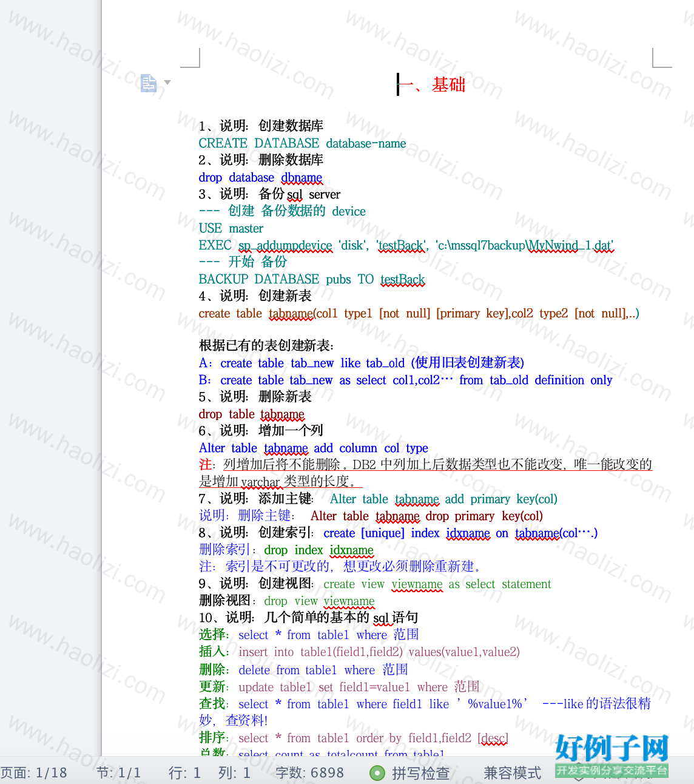
Task: Click the word dbname in drop database line
Action: tap(302, 177)
